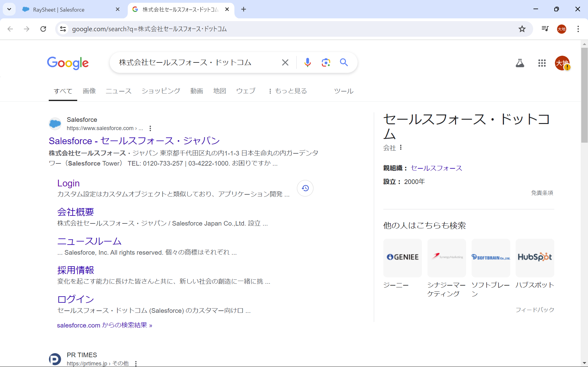This screenshot has width=588, height=367.
Task: Send フィードバック on the knowledge panel
Action: 535,310
